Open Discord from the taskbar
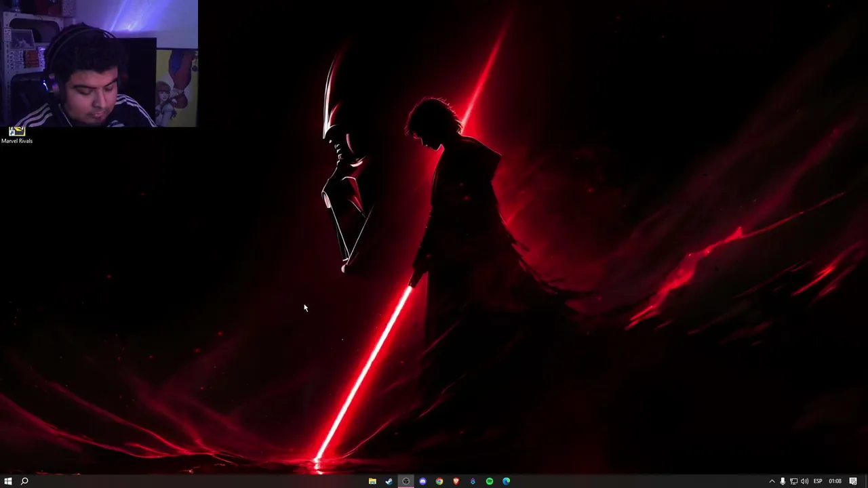Image resolution: width=868 pixels, height=488 pixels. (422, 481)
